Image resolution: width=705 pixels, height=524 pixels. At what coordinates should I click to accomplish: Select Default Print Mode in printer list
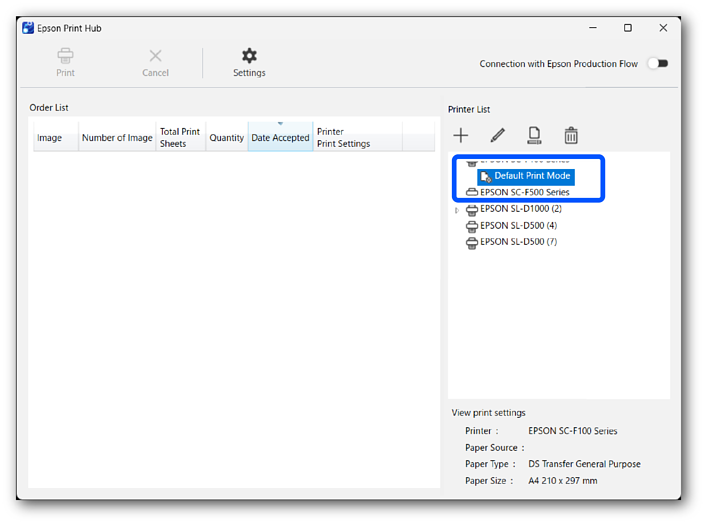coord(531,176)
